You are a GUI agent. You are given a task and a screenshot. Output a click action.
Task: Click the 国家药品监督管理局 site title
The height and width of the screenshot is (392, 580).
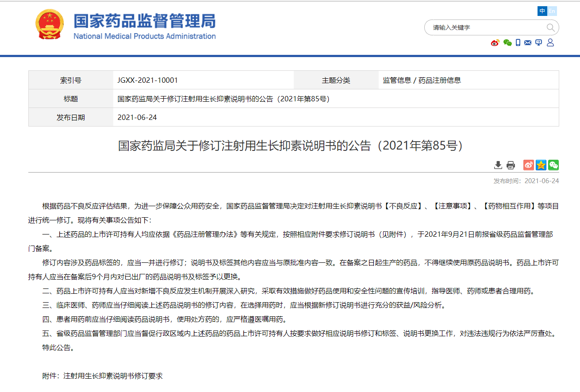[144, 21]
